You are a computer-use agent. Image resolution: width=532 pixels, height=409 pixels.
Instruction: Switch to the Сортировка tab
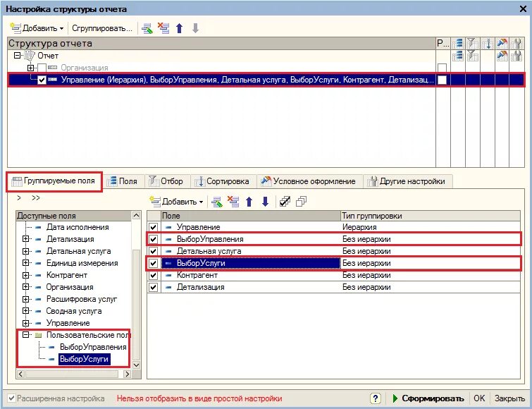pos(222,181)
